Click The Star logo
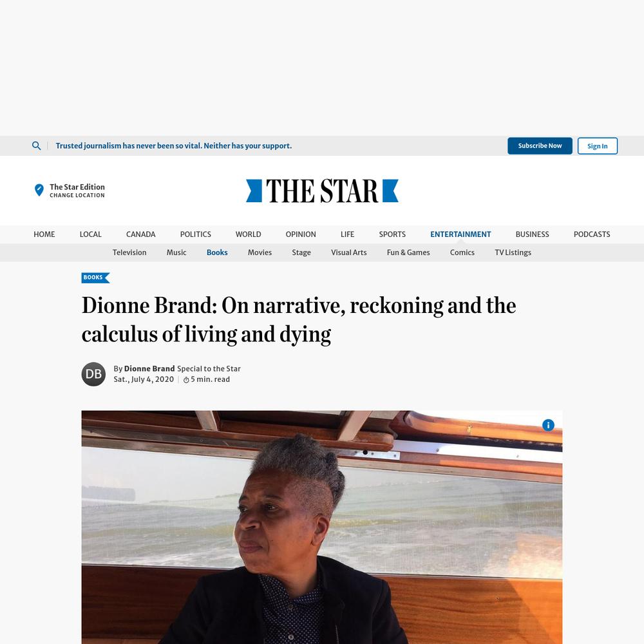This screenshot has width=644, height=644. (x=322, y=191)
